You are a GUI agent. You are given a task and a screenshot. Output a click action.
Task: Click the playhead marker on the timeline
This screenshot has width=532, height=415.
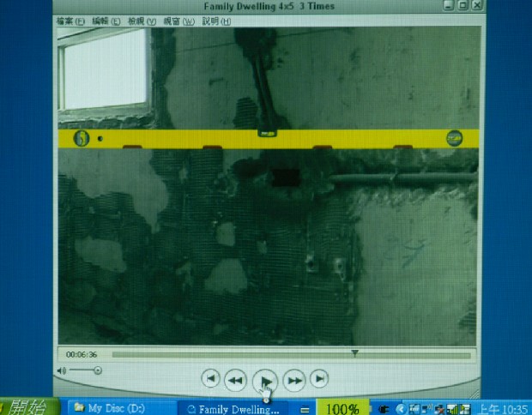pos(355,352)
